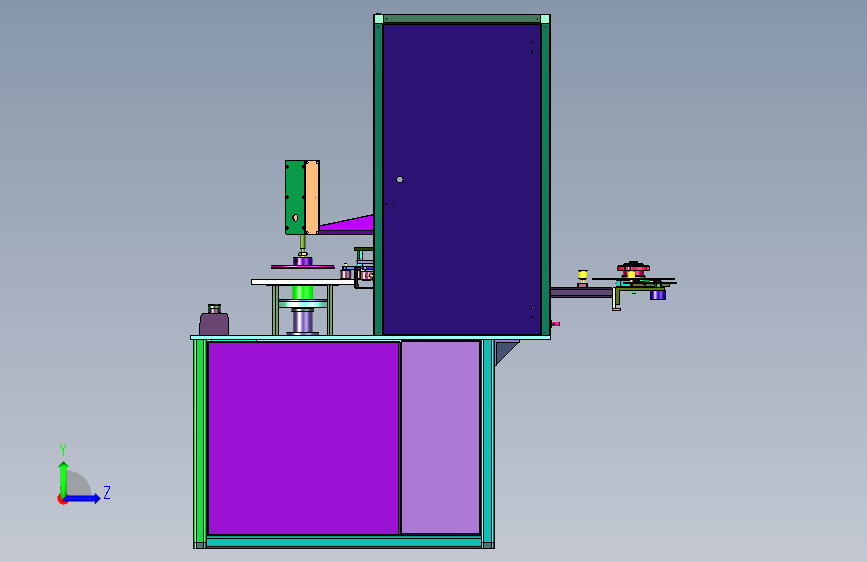Click the grey round knob on blue cabinet
867x562 pixels.
pyautogui.click(x=400, y=179)
